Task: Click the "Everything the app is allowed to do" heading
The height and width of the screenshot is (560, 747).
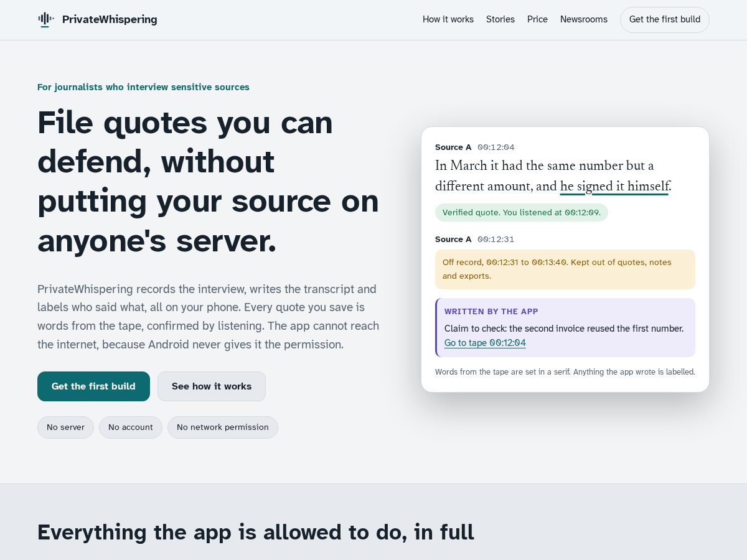Action: click(x=256, y=533)
